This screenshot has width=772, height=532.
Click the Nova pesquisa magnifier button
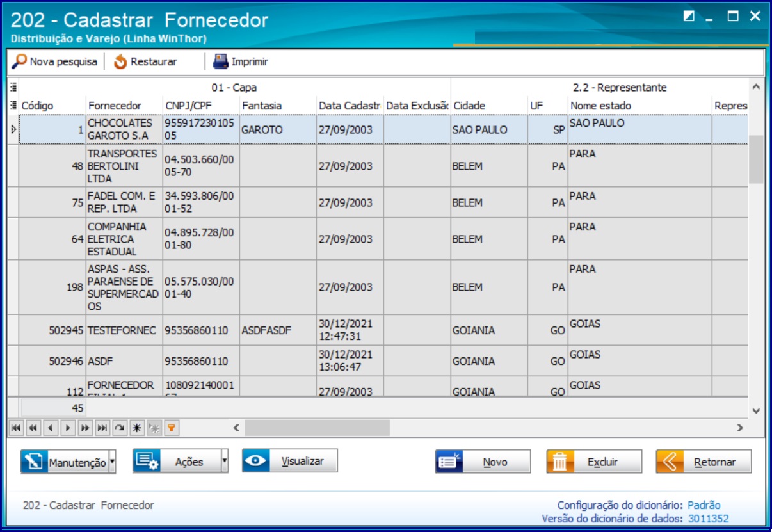click(x=55, y=62)
